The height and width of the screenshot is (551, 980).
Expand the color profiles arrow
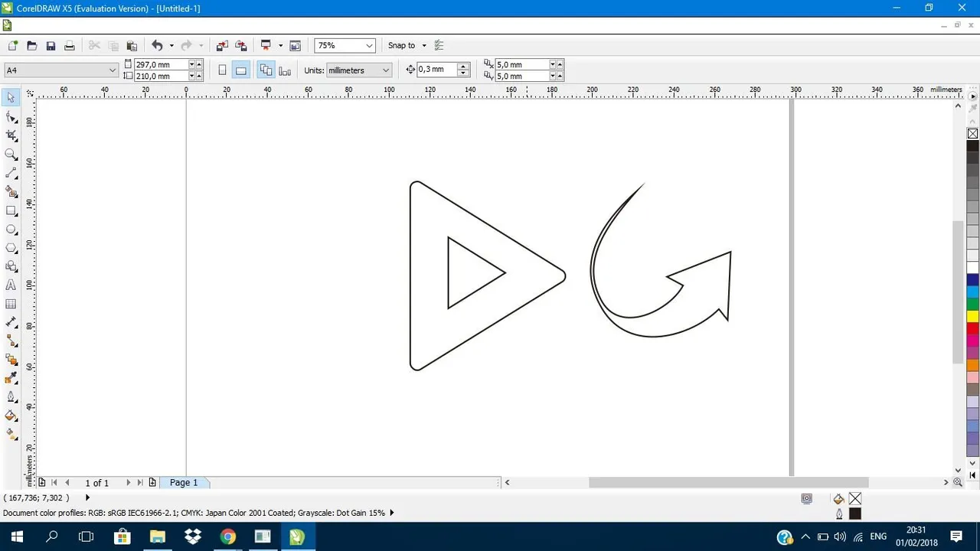coord(392,513)
